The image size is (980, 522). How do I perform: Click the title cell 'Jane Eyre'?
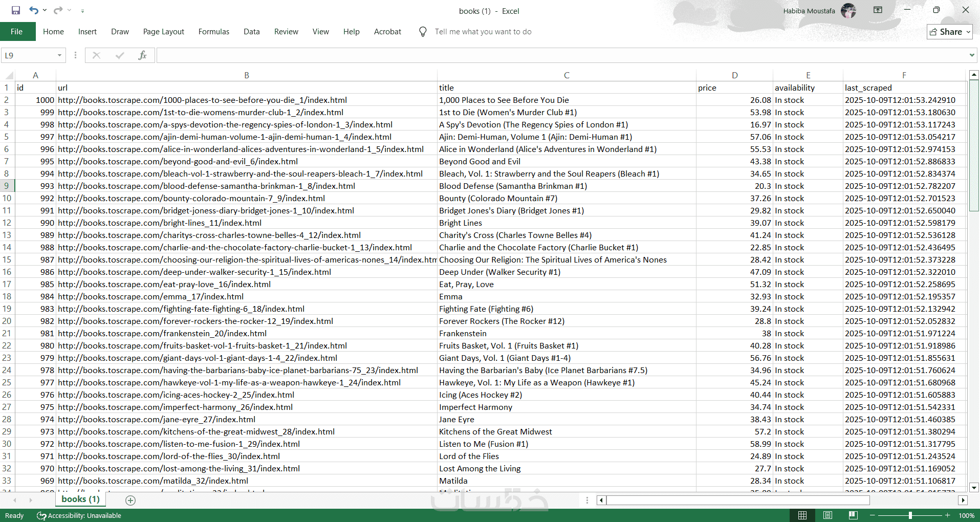567,419
